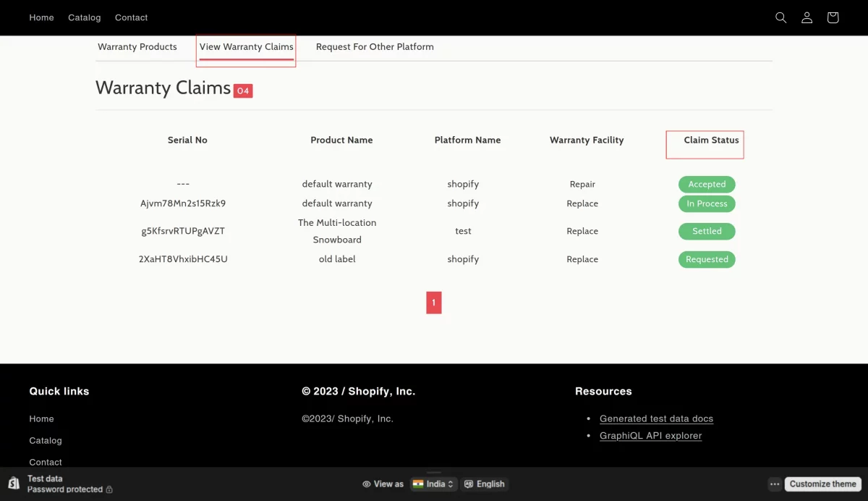The width and height of the screenshot is (868, 501).
Task: Open the Request For Other Platform tab
Action: point(375,46)
